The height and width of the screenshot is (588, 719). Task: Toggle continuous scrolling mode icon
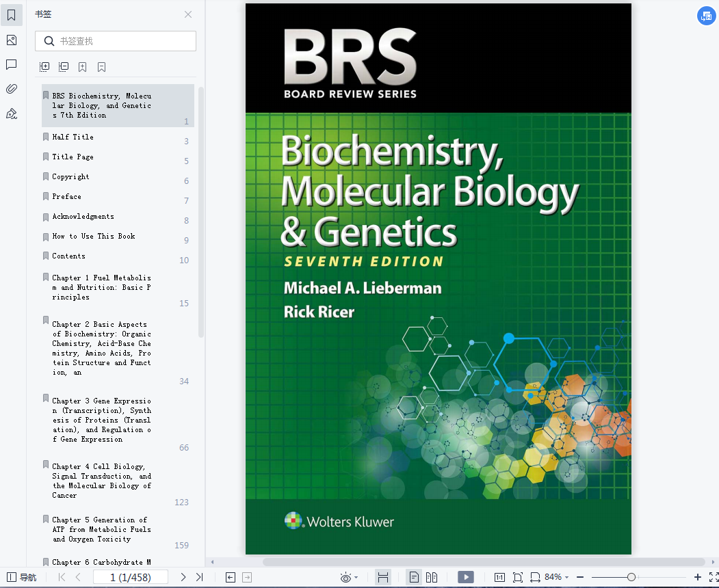pyautogui.click(x=383, y=578)
